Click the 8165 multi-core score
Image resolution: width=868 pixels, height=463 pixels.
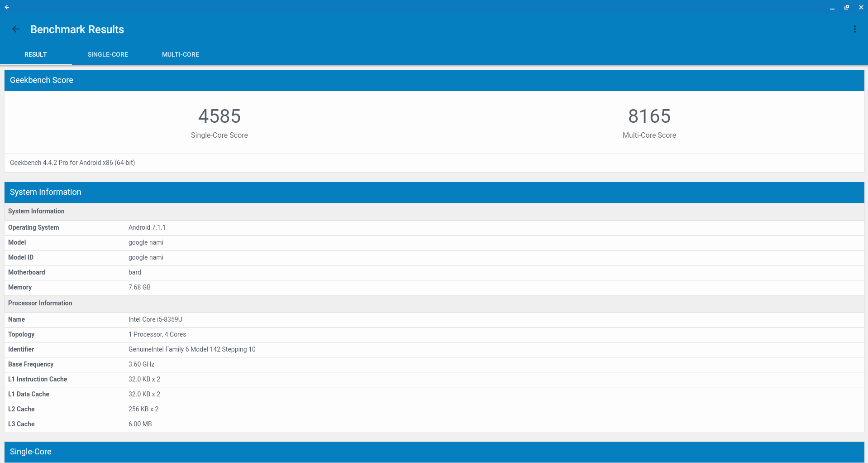pyautogui.click(x=649, y=116)
